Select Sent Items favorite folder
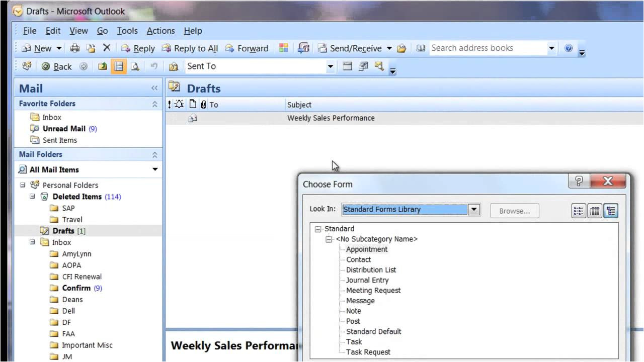The image size is (644, 362). [x=54, y=140]
